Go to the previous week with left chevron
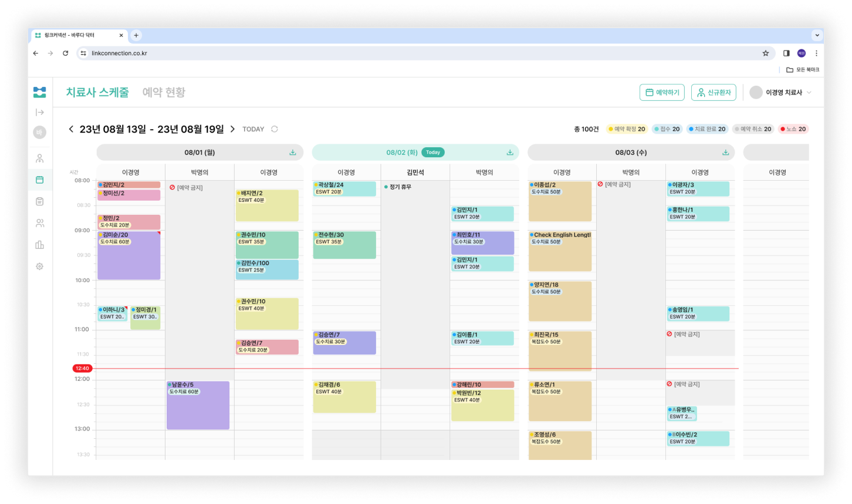This screenshot has height=504, width=852. tap(71, 129)
